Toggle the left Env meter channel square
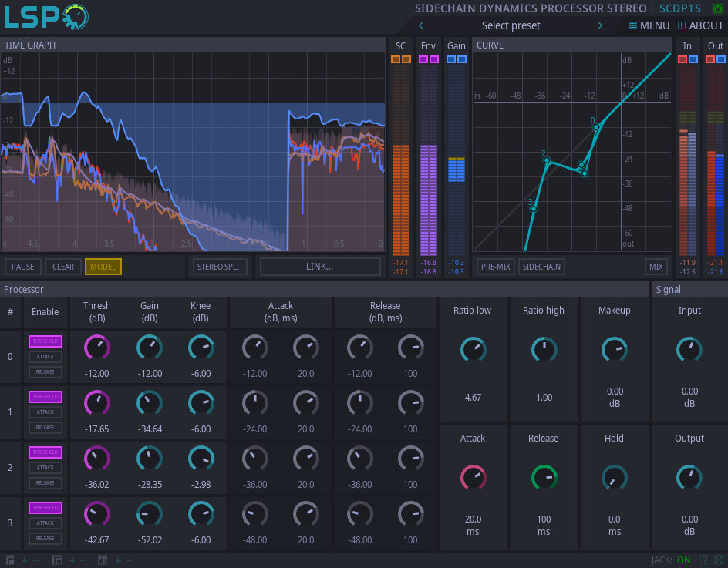This screenshot has width=728, height=568. pos(423,59)
